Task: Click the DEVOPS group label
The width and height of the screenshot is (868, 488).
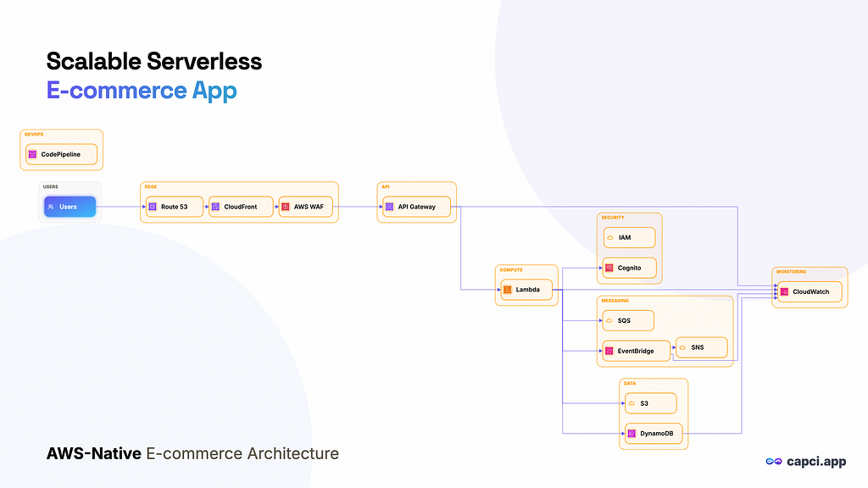Action: pyautogui.click(x=34, y=135)
